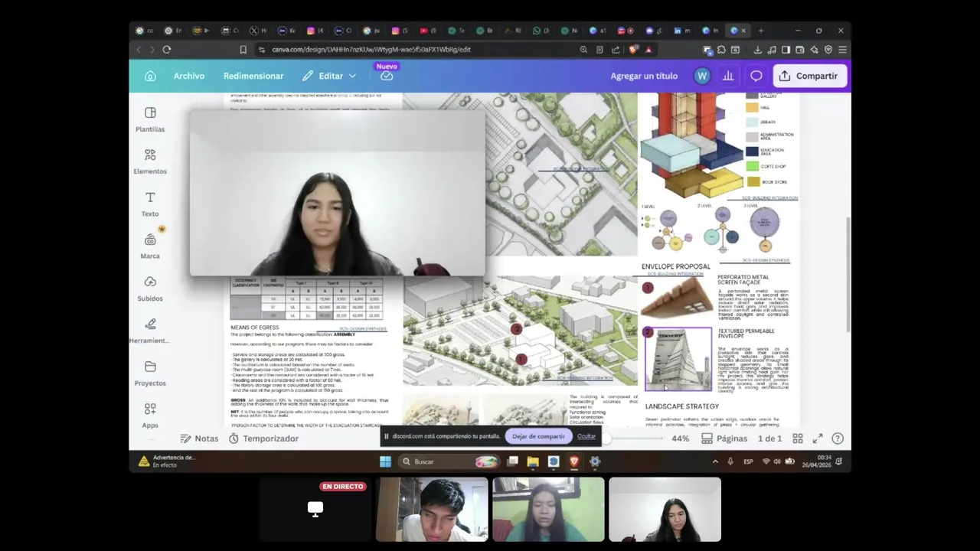Open the Windows Start button
980x551 pixels.
click(x=385, y=461)
